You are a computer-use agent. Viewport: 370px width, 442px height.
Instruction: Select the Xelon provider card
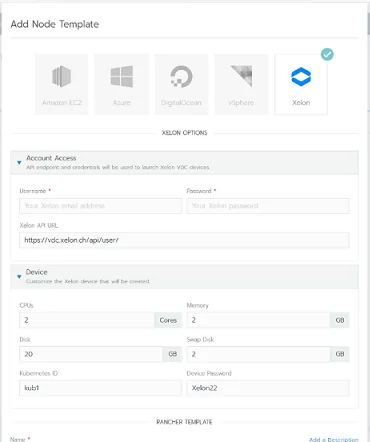[301, 85]
